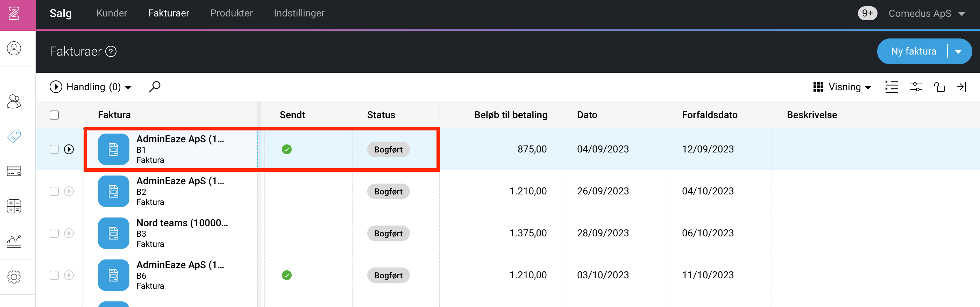Click the document icon of invoice B2
Image resolution: width=980 pixels, height=307 pixels.
pyautogui.click(x=113, y=191)
